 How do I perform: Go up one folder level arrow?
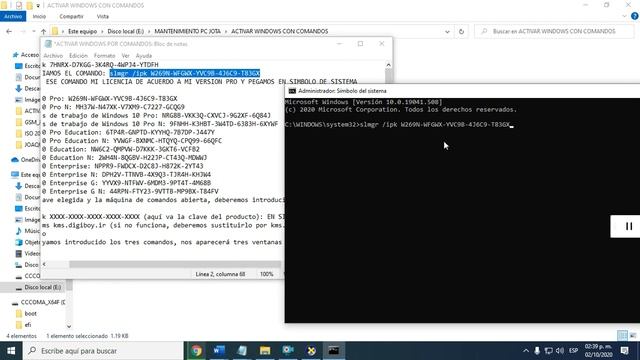pos(43,31)
